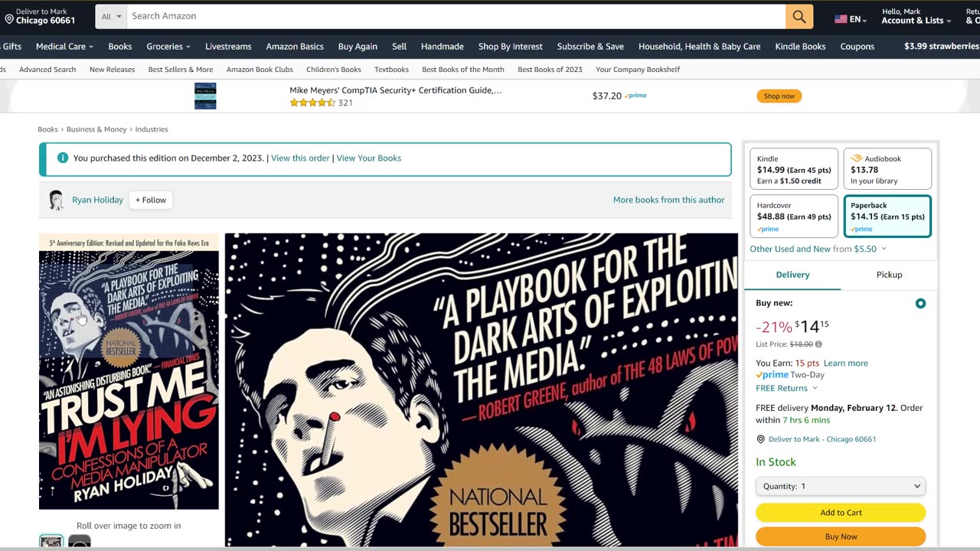Click the Add to Cart button

(841, 513)
